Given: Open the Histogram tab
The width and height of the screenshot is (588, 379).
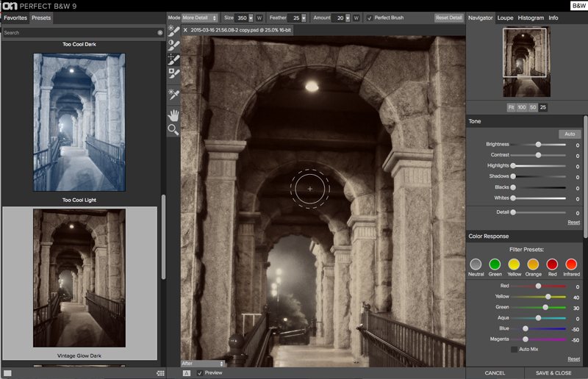Looking at the screenshot, I should (x=531, y=17).
